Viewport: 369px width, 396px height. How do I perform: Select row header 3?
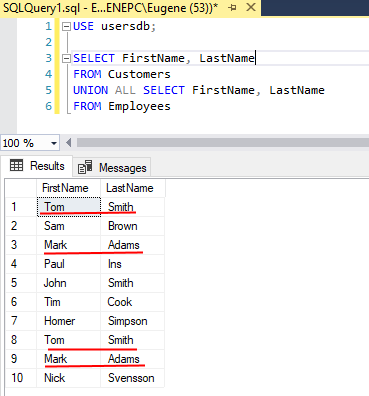click(x=21, y=245)
